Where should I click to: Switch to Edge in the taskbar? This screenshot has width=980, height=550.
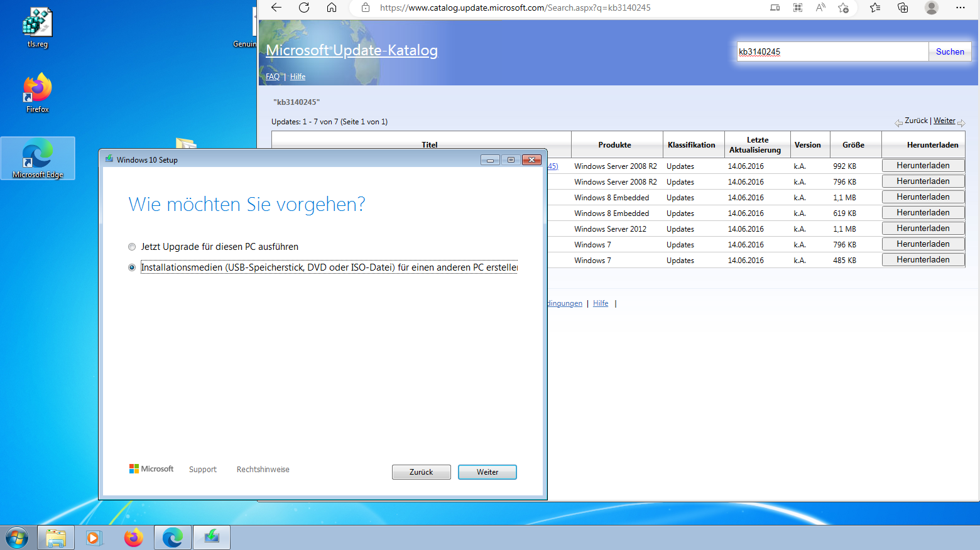pos(172,538)
